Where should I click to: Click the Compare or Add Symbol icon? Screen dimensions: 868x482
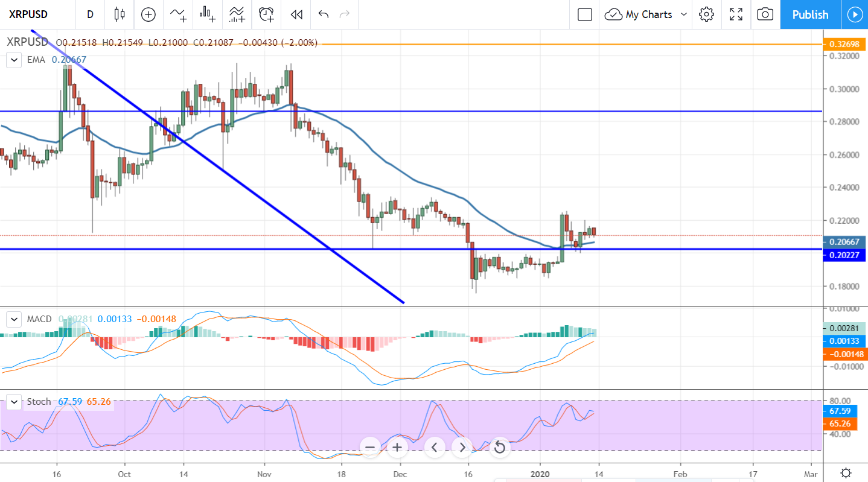click(148, 14)
